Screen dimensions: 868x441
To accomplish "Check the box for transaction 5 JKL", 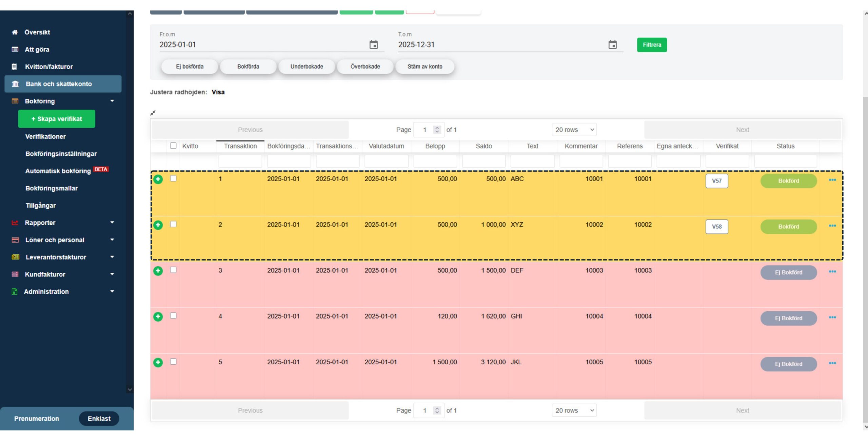I will (173, 362).
